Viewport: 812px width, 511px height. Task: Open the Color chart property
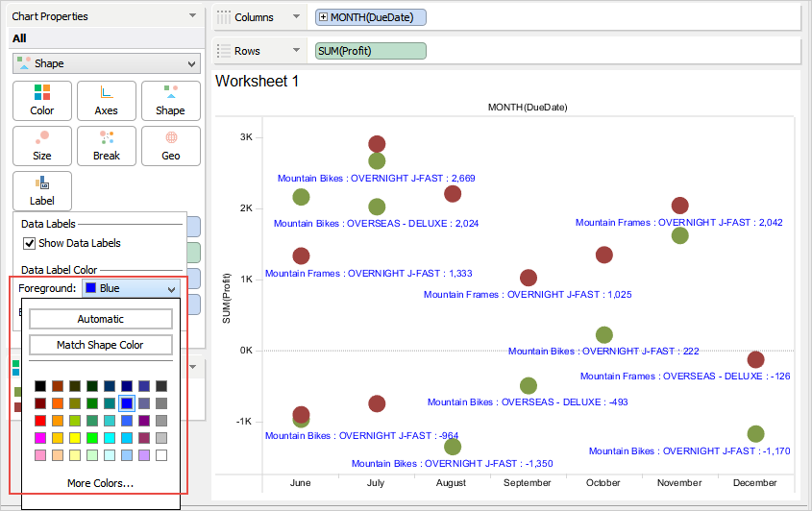pos(42,100)
